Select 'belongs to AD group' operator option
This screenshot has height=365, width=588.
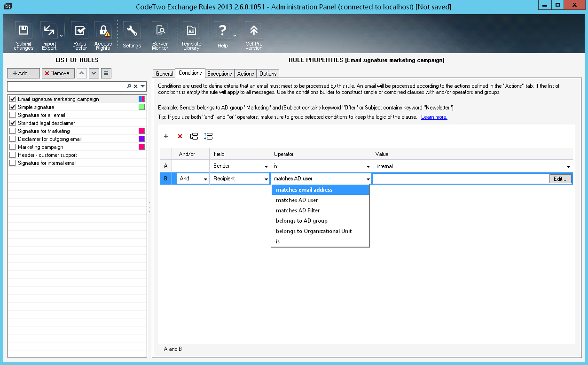[302, 221]
